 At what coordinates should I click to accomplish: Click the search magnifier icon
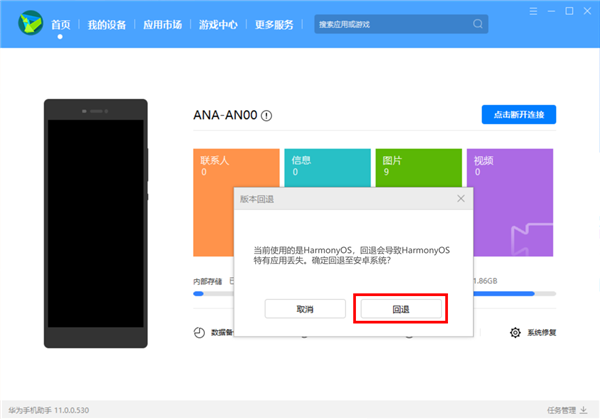pos(478,23)
